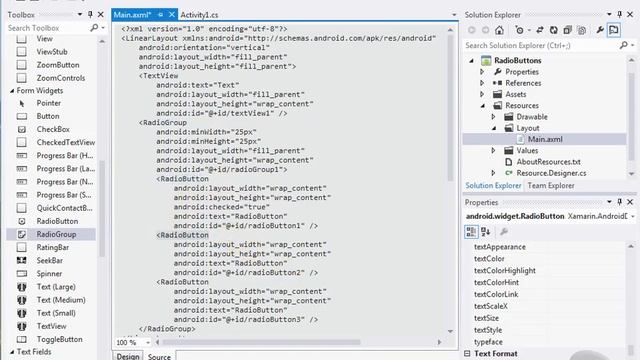
Task: Switch to Source view tab
Action: [159, 356]
